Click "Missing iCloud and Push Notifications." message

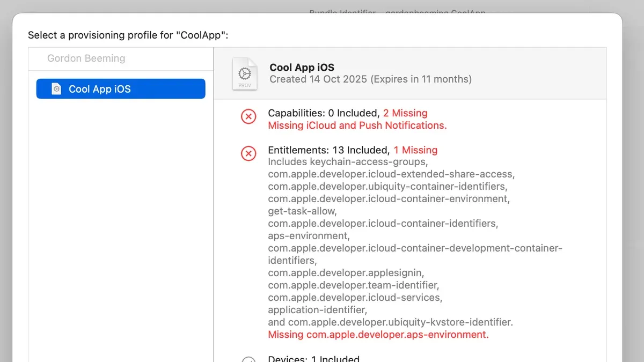pyautogui.click(x=357, y=125)
